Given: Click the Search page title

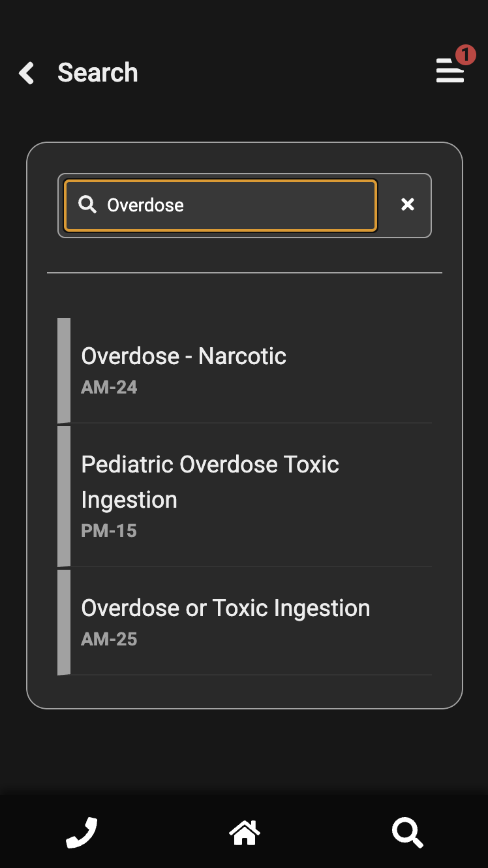Looking at the screenshot, I should (98, 73).
